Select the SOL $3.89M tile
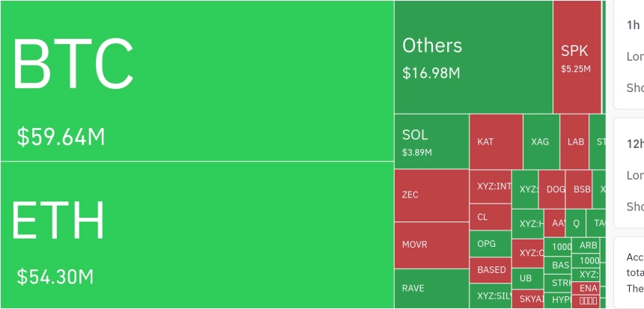 coord(431,142)
